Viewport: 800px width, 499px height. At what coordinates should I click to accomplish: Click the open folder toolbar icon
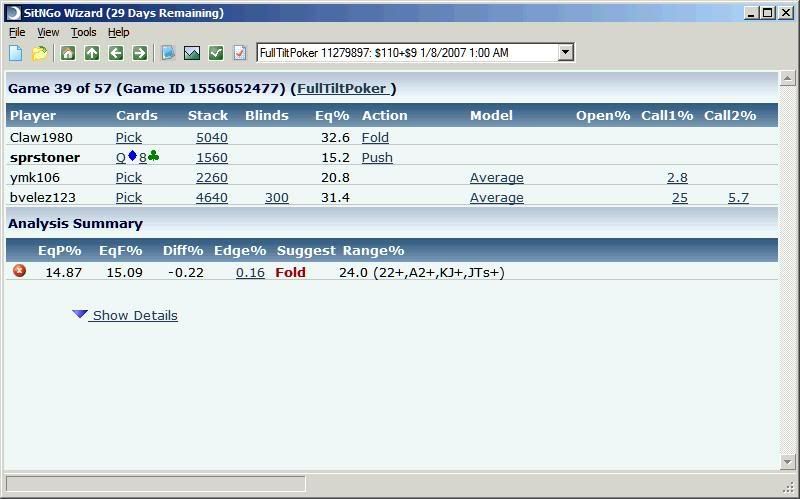[39, 53]
